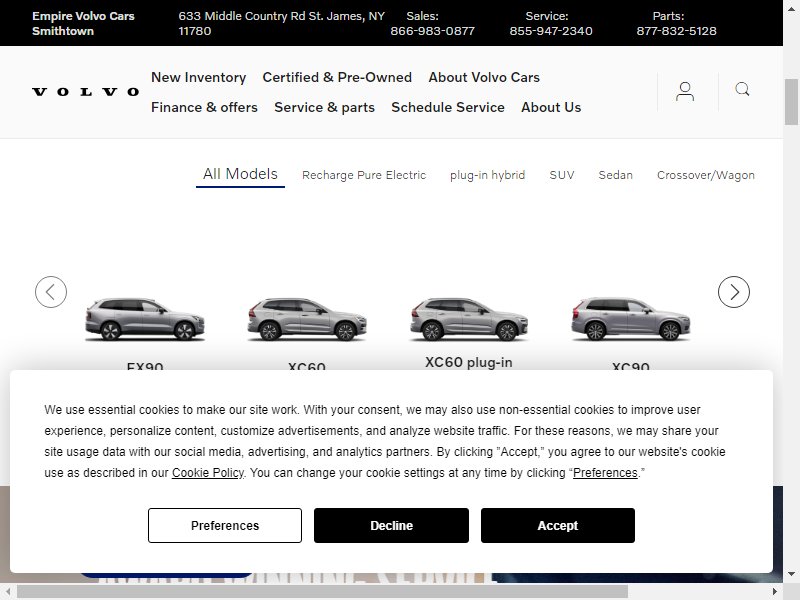
Task: Select Recharge Pure Electric tab
Action: click(364, 175)
